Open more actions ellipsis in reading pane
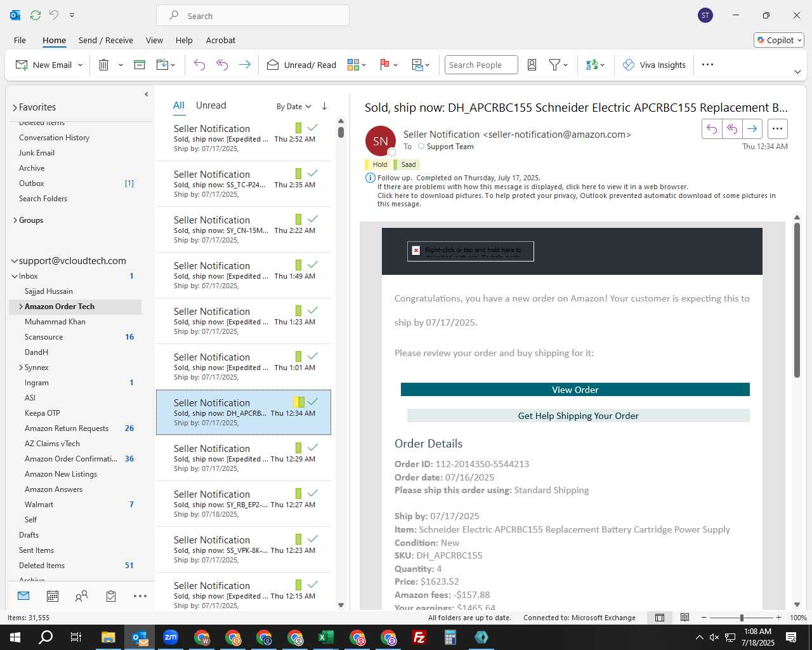Image resolution: width=812 pixels, height=650 pixels. [x=777, y=129]
